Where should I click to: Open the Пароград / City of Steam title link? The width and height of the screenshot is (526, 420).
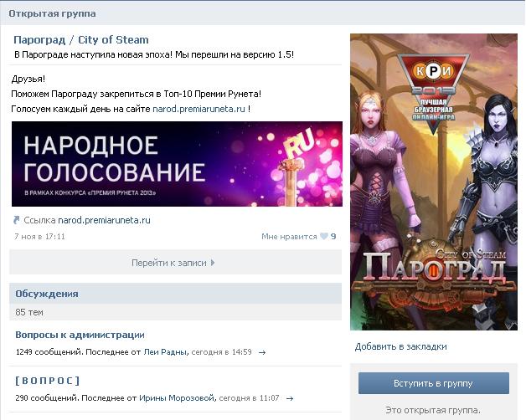[x=81, y=40]
